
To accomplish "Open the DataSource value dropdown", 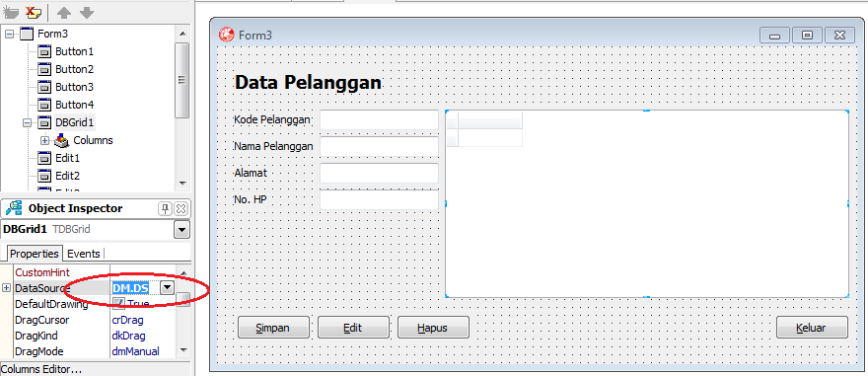I will tap(167, 288).
